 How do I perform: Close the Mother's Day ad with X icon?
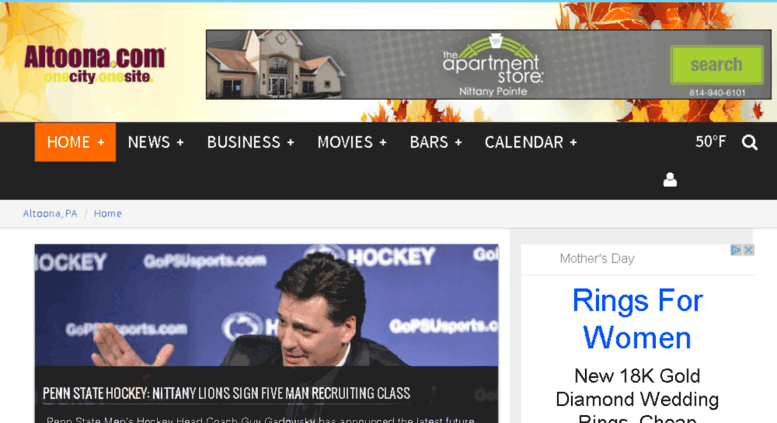click(x=749, y=250)
